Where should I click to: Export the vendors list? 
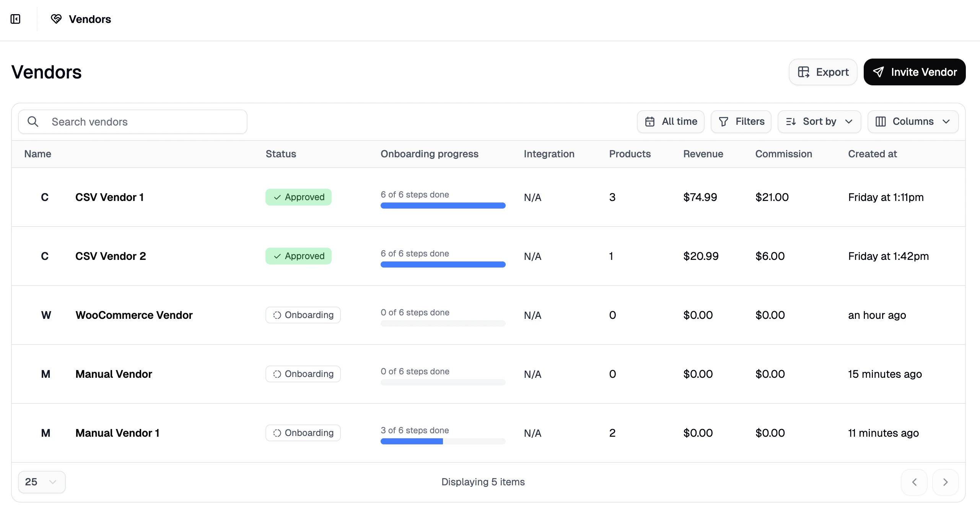(x=823, y=72)
